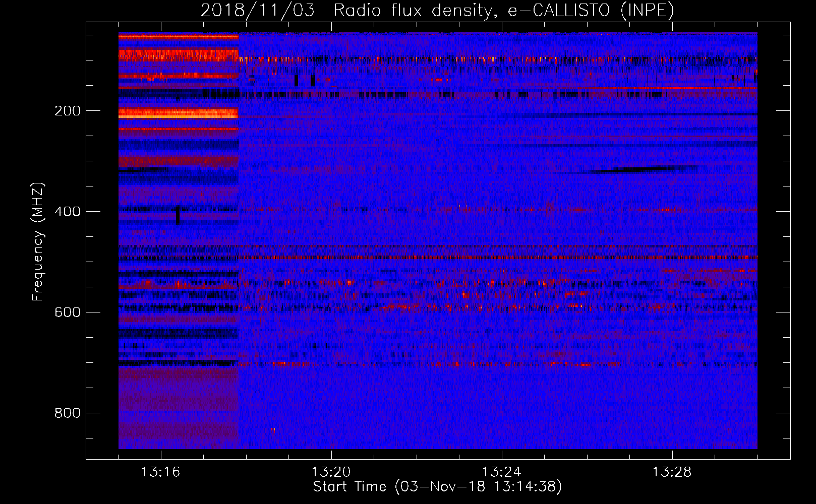This screenshot has height=504, width=816.
Task: Click the '600' frequency tick label
Action: [x=67, y=312]
